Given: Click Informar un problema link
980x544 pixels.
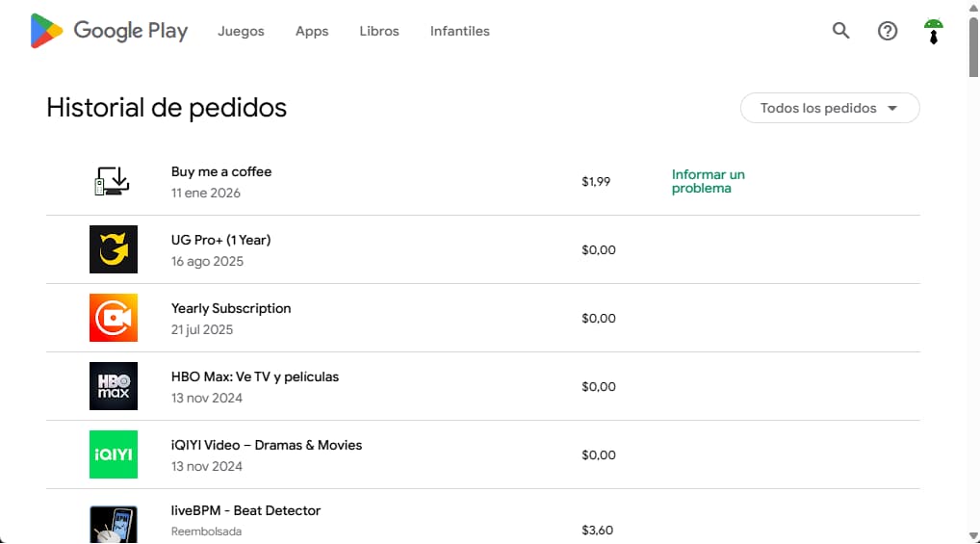Looking at the screenshot, I should [709, 181].
